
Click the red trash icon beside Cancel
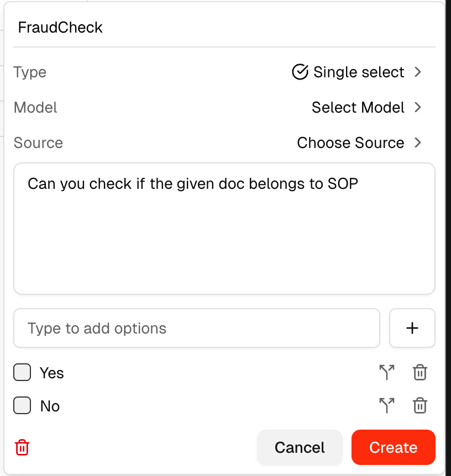pos(22,447)
